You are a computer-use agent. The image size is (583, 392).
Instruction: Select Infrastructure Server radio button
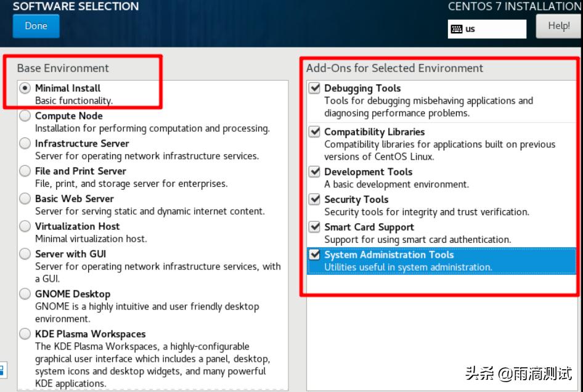tap(25, 144)
